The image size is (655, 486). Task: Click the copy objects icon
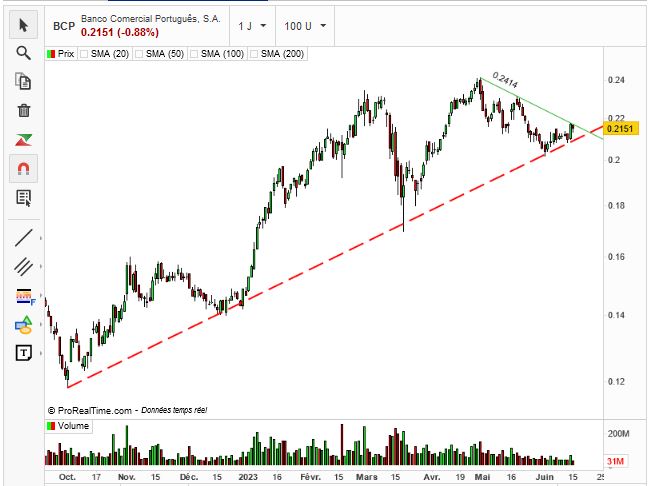[23, 81]
